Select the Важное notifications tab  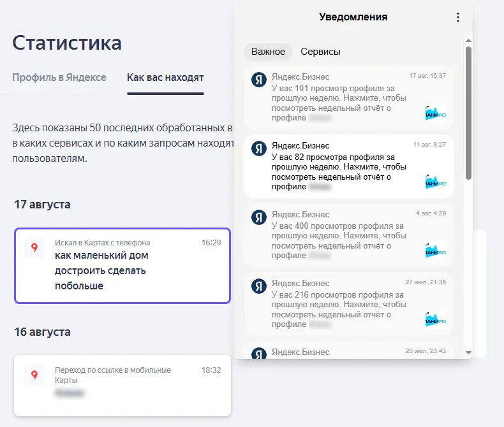[x=268, y=52]
